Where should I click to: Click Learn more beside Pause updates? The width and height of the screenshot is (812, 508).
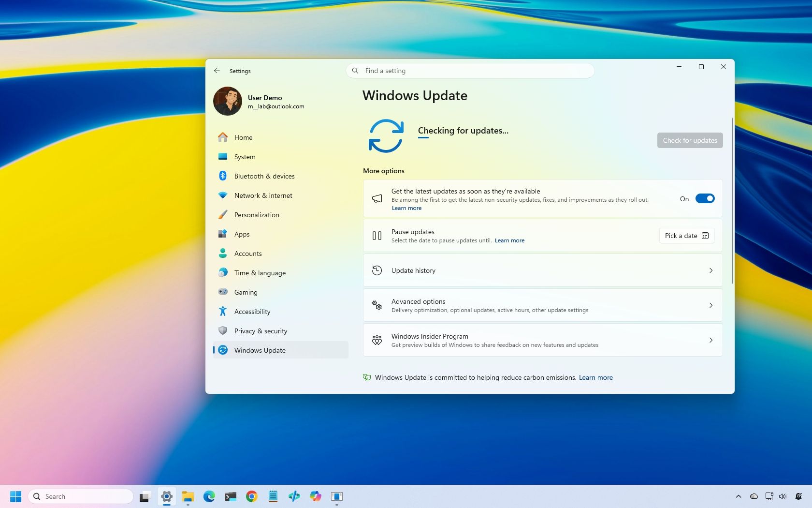pos(509,240)
